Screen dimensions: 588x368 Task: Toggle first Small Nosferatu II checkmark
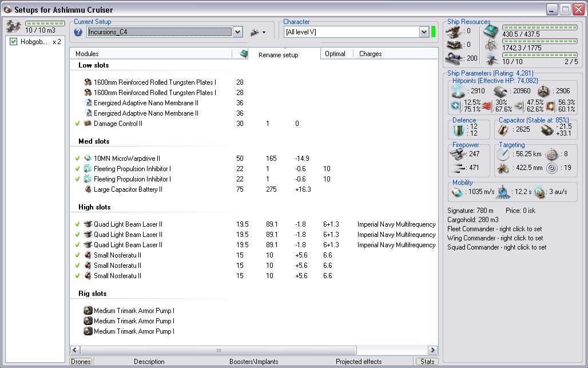pyautogui.click(x=78, y=255)
